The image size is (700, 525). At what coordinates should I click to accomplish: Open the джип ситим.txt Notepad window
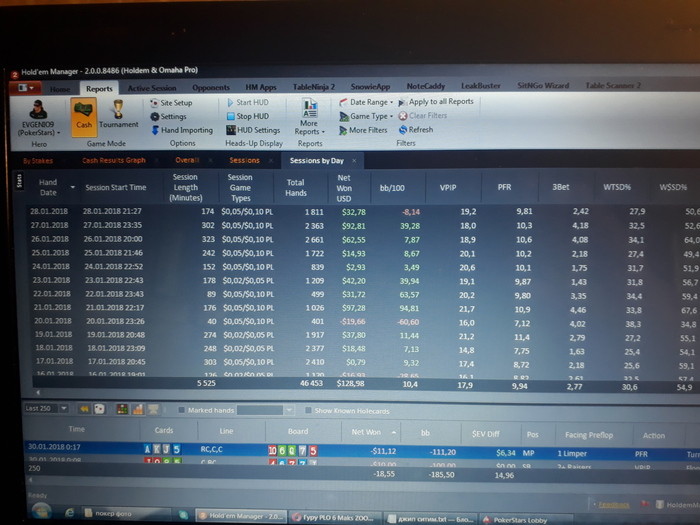pyautogui.click(x=429, y=519)
